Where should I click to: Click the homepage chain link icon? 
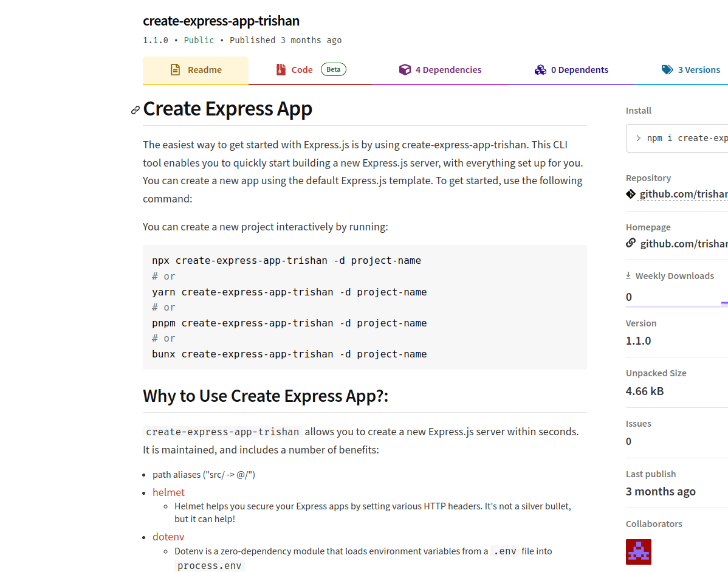click(x=631, y=243)
